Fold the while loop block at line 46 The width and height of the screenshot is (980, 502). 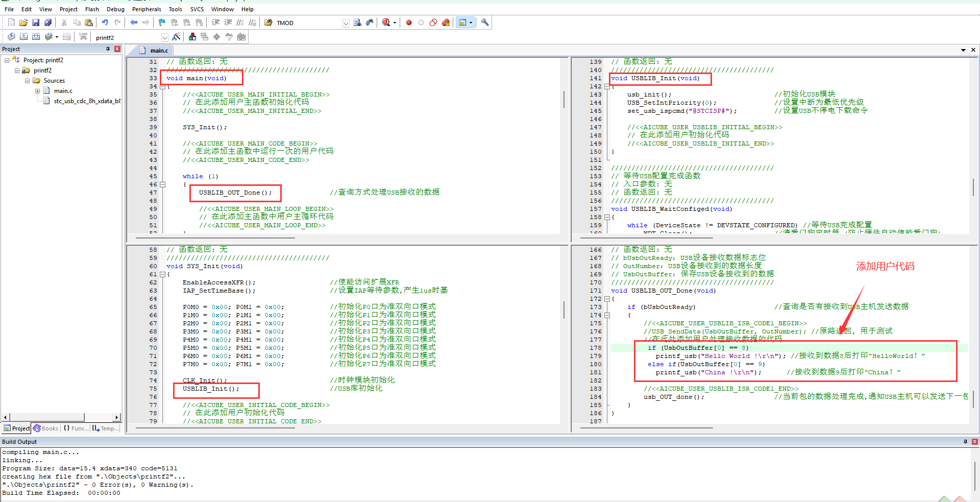point(163,185)
